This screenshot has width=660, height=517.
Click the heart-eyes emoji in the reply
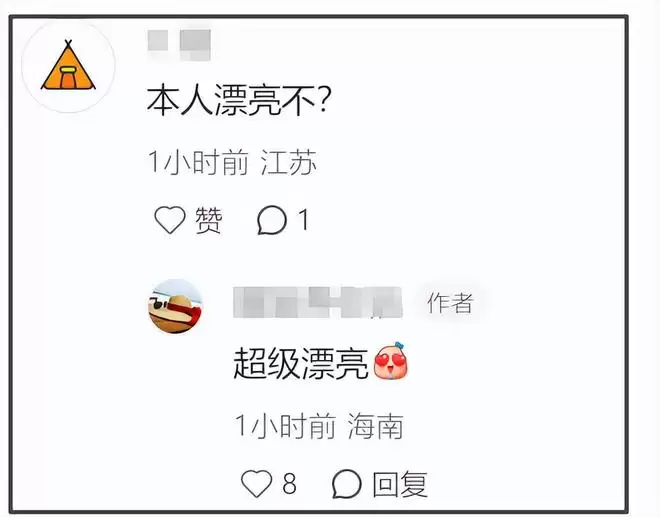(391, 361)
